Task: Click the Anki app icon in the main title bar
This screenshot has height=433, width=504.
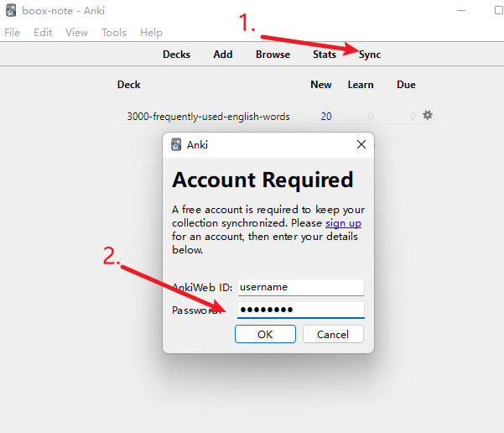Action: coord(11,10)
